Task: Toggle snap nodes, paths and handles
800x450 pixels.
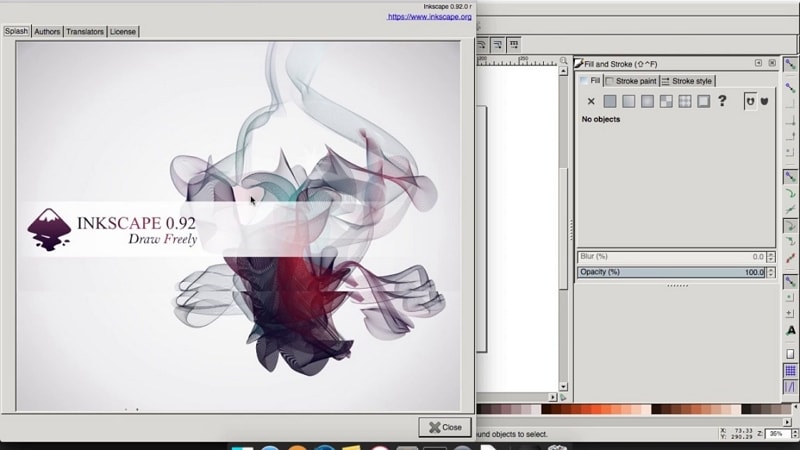Action: tap(790, 177)
